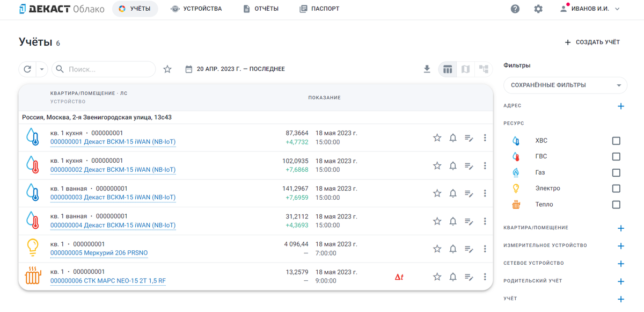The height and width of the screenshot is (312, 644).
Task: Focus the Поиск search field
Action: tap(104, 69)
